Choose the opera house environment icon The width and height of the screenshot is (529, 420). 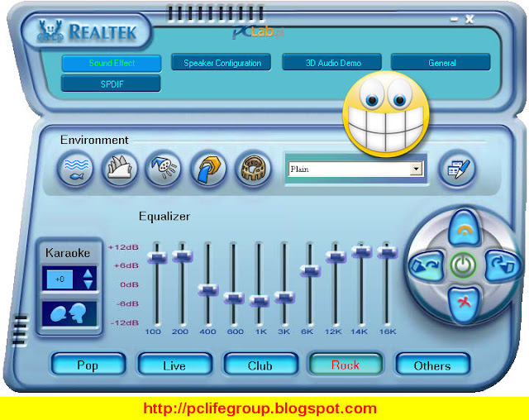(119, 168)
